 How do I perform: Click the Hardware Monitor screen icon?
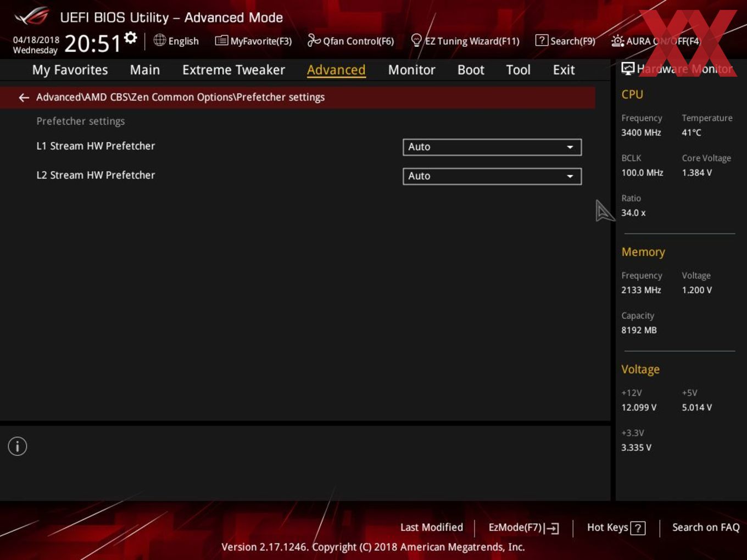[x=628, y=68]
